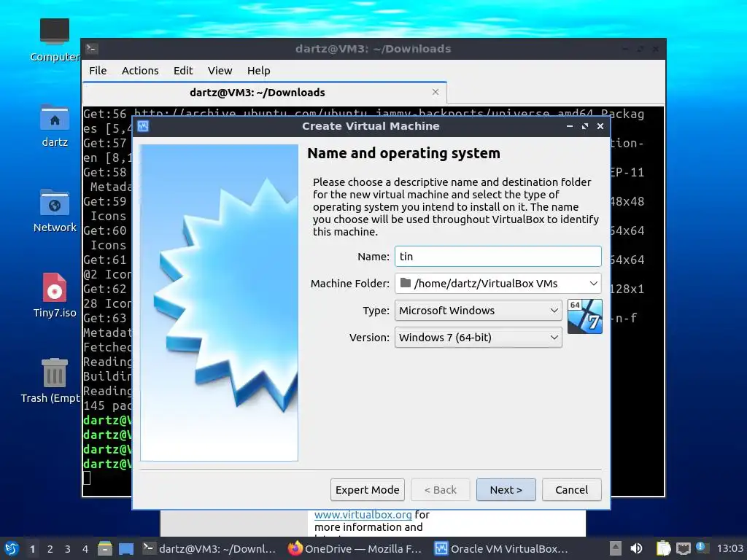Image resolution: width=747 pixels, height=560 pixels.
Task: Open the View menu in the terminal
Action: (x=220, y=71)
